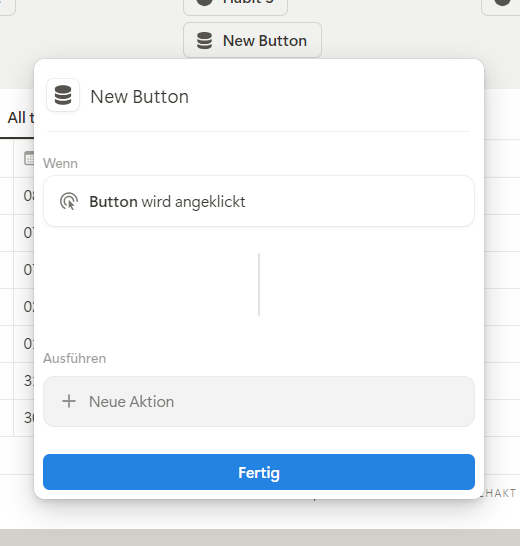Click the Wenn section label
The image size is (520, 546).
coord(60,163)
